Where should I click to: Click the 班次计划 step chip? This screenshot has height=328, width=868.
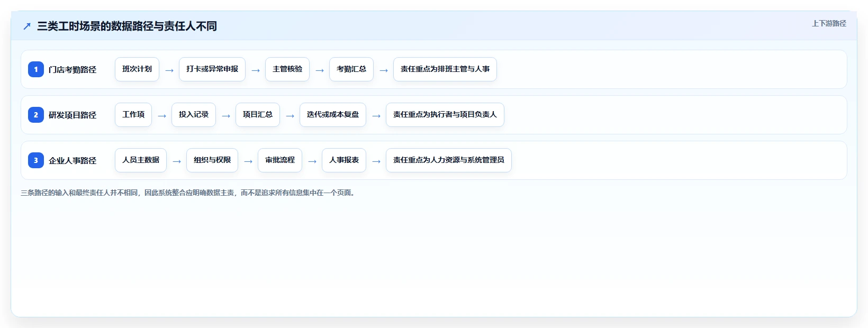pyautogui.click(x=137, y=69)
